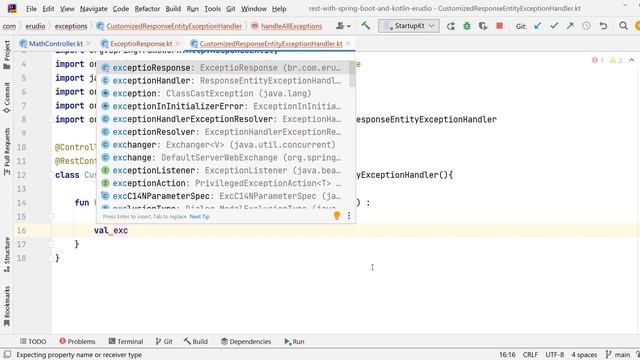The width and height of the screenshot is (640, 360).
Task: Open the Build tool window
Action: click(196, 341)
